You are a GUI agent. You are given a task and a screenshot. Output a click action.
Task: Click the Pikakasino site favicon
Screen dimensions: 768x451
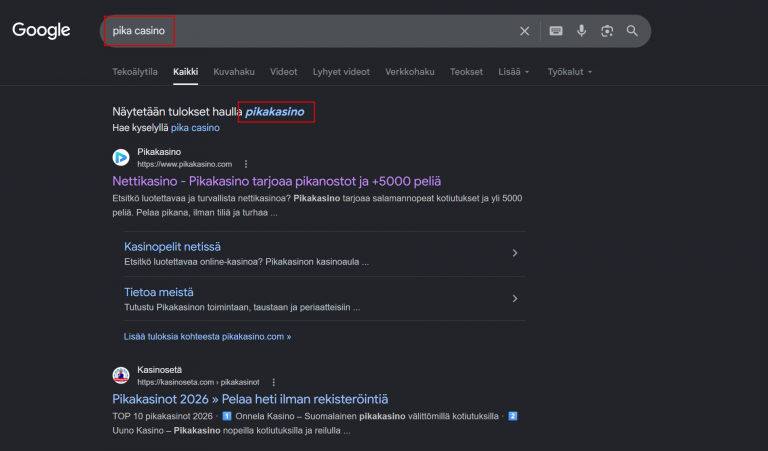(x=121, y=158)
